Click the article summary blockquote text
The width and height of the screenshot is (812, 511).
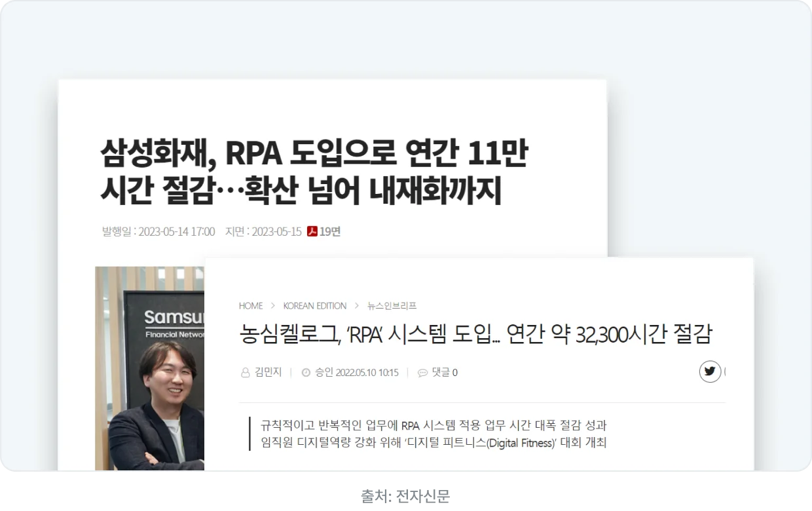point(434,434)
